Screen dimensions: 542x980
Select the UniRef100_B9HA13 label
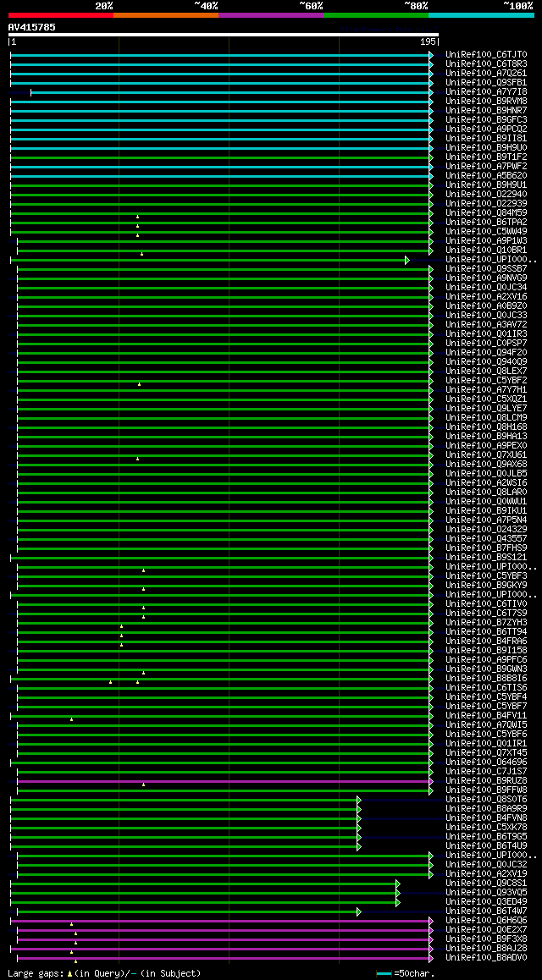point(486,436)
